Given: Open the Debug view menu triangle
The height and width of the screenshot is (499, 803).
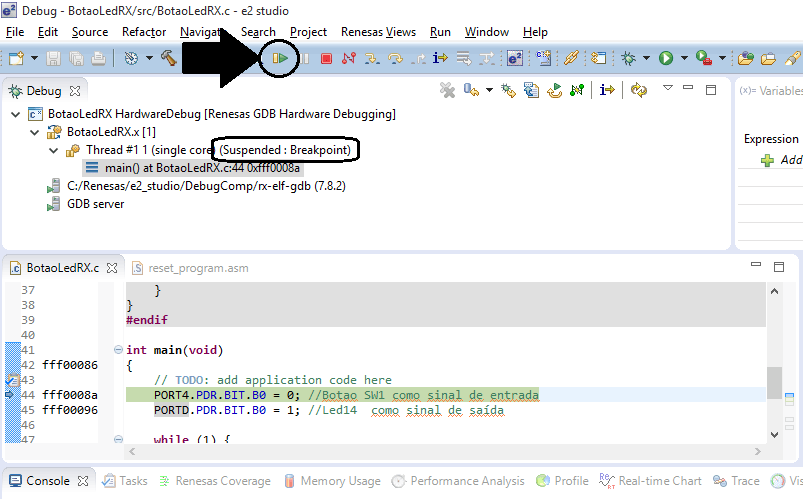Looking at the screenshot, I should [667, 88].
